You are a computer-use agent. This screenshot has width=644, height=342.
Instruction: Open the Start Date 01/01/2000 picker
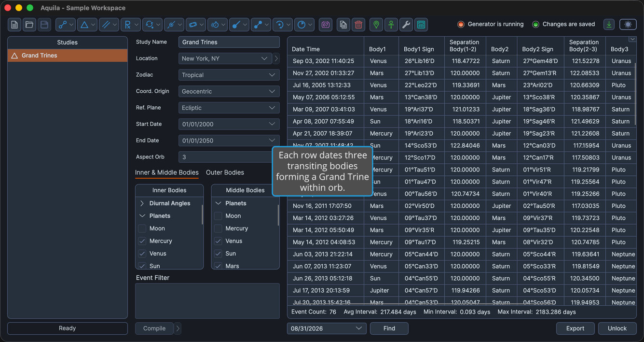click(229, 124)
